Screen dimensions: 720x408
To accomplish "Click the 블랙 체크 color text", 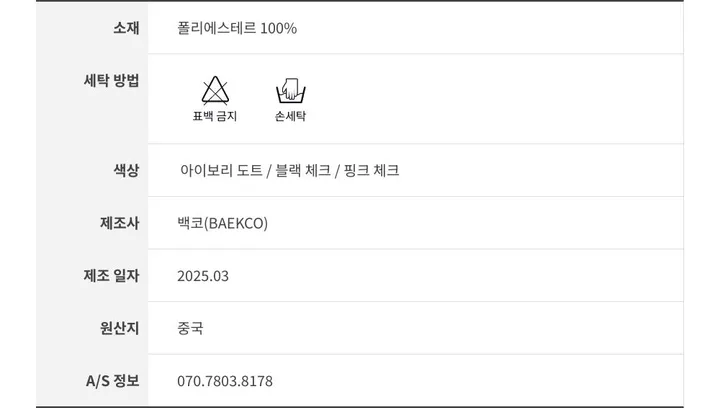I will (x=303, y=171).
